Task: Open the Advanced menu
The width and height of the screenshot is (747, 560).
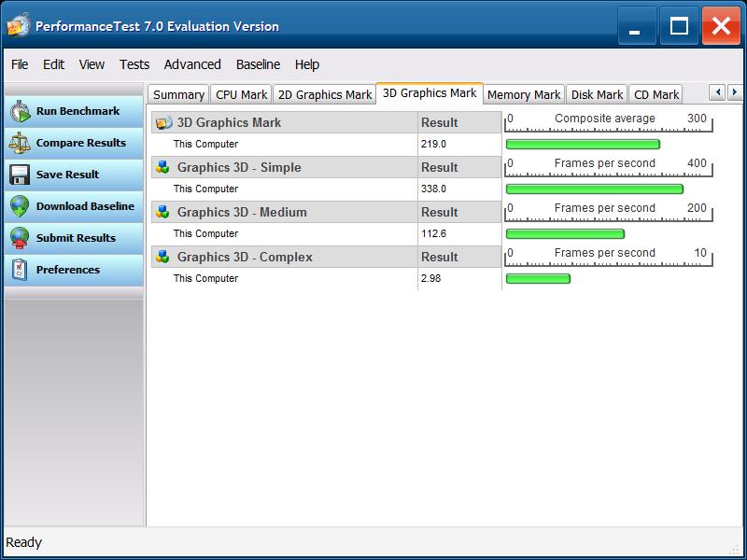Action: (192, 64)
